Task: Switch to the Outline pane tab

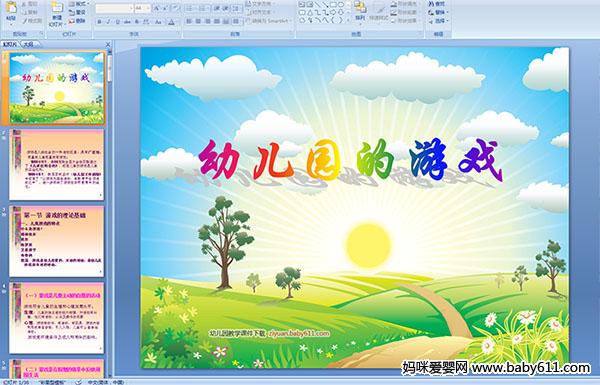Action: (28, 44)
